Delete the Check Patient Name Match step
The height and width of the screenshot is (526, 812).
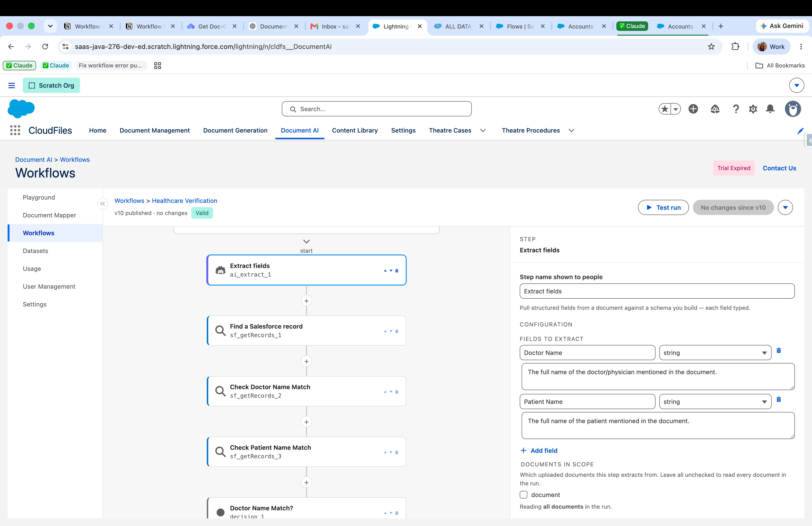(397, 452)
